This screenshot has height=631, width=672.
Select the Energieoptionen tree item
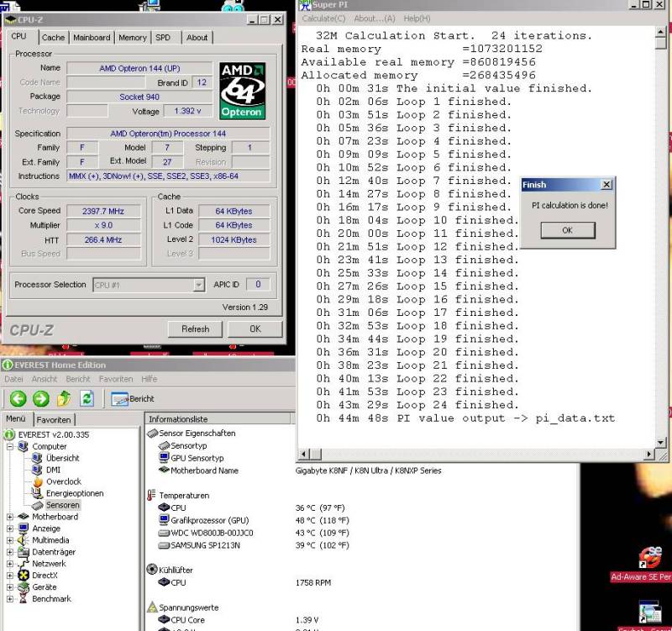pyautogui.click(x=75, y=493)
